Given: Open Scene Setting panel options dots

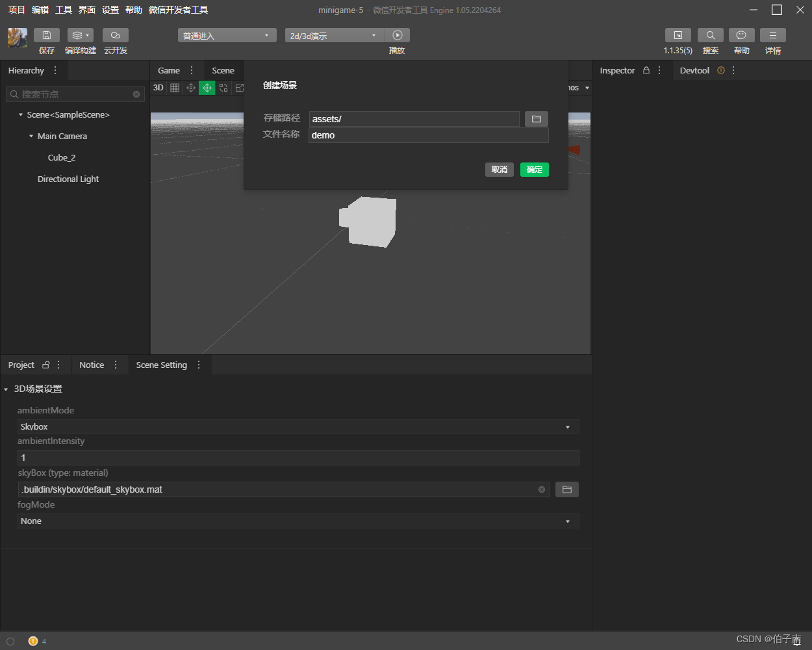Looking at the screenshot, I should pos(199,365).
